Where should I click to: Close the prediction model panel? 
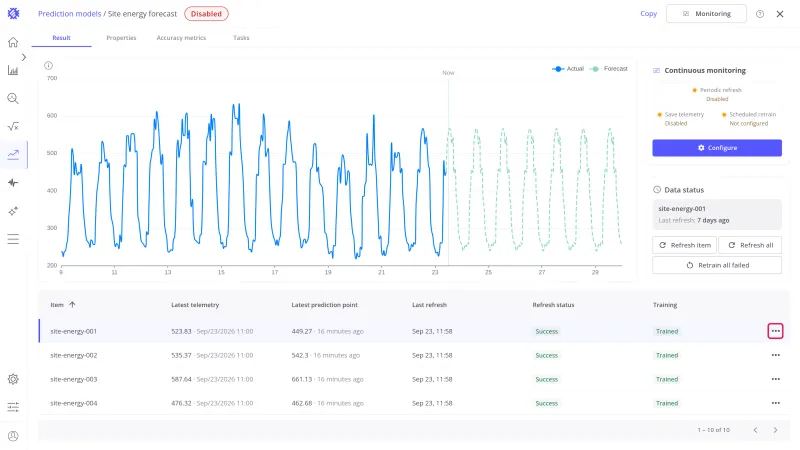coord(780,14)
